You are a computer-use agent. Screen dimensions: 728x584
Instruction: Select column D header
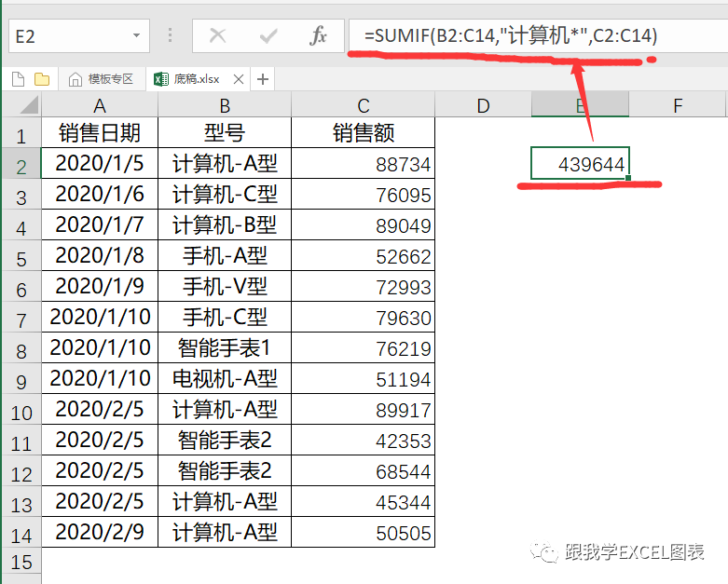click(484, 105)
